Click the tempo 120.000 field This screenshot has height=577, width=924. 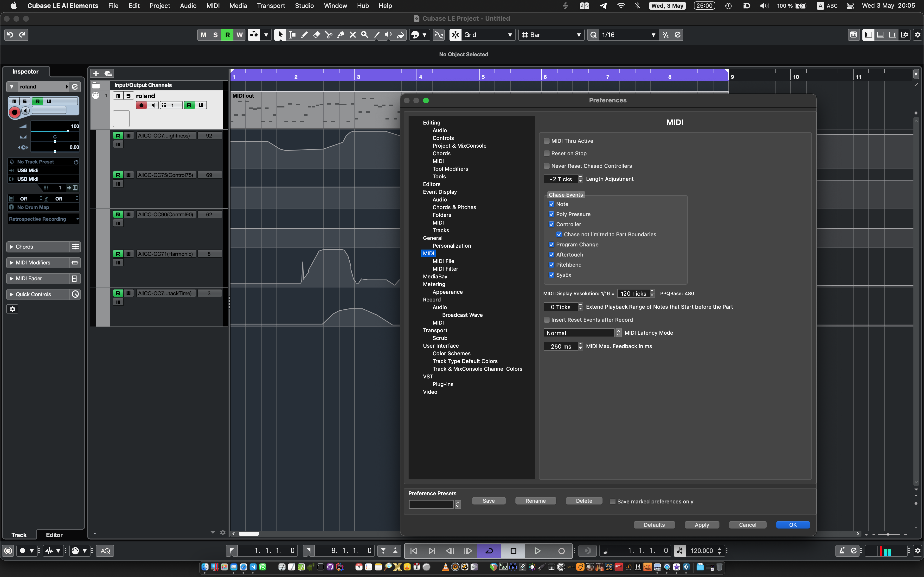coord(701,551)
